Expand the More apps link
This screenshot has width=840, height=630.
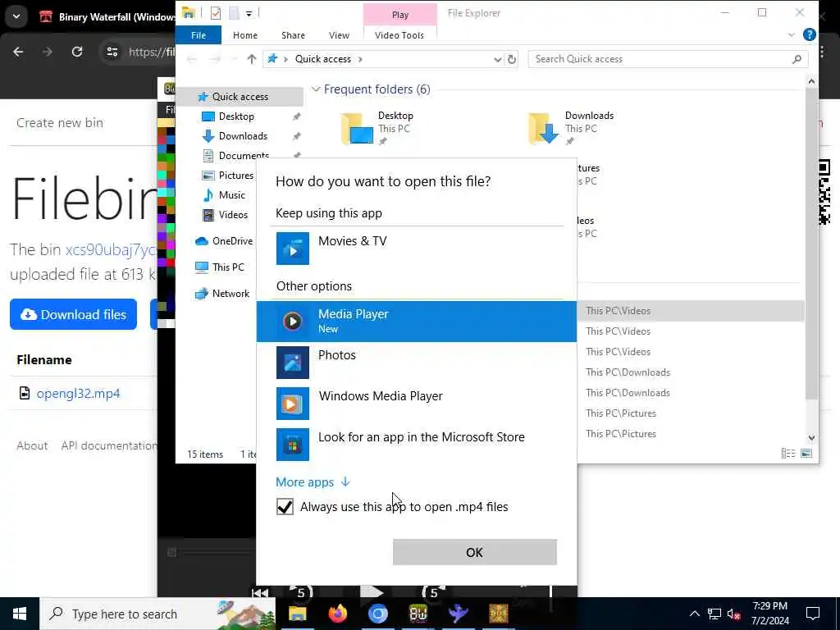coord(313,482)
